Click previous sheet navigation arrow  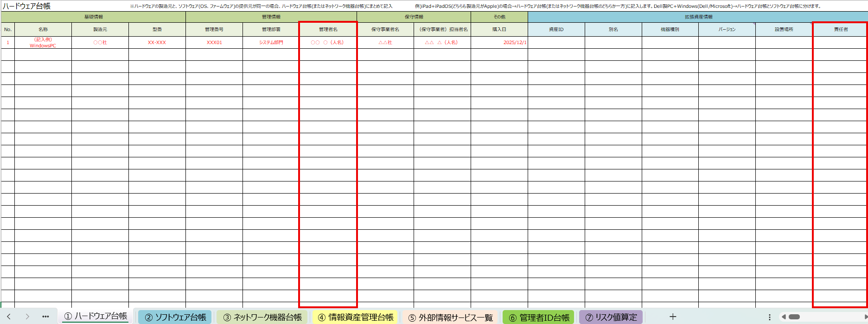point(9,317)
